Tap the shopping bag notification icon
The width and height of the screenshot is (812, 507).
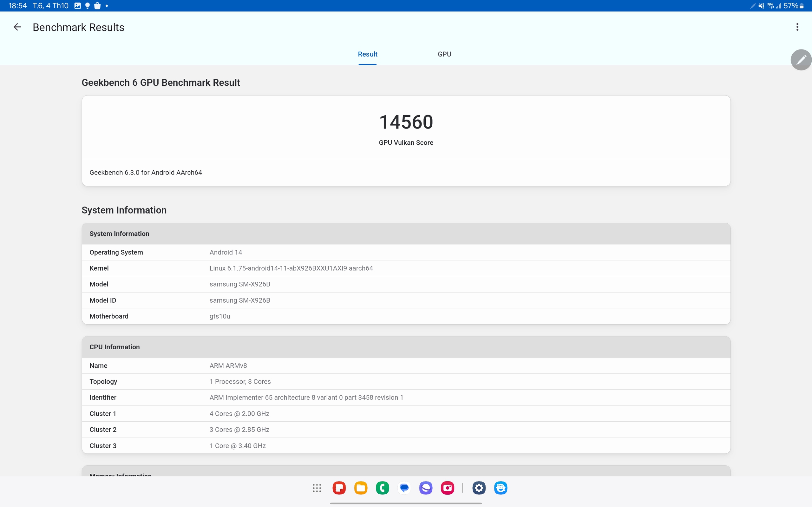click(97, 6)
